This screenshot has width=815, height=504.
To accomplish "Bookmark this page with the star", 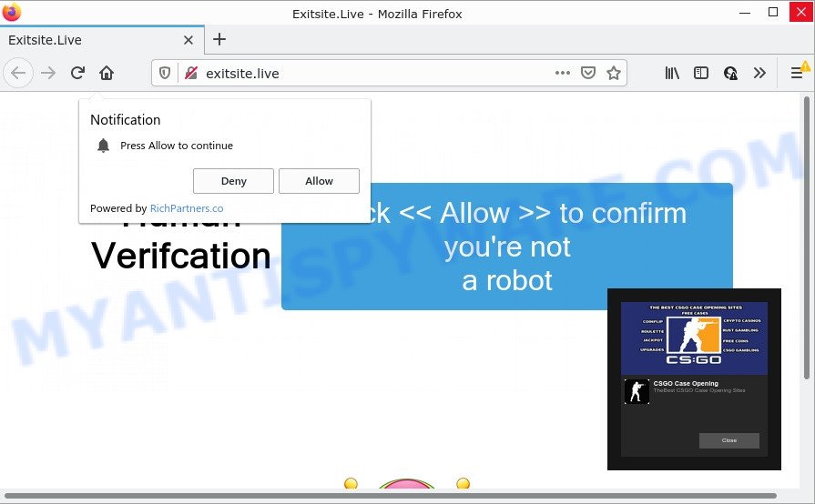I will point(614,73).
